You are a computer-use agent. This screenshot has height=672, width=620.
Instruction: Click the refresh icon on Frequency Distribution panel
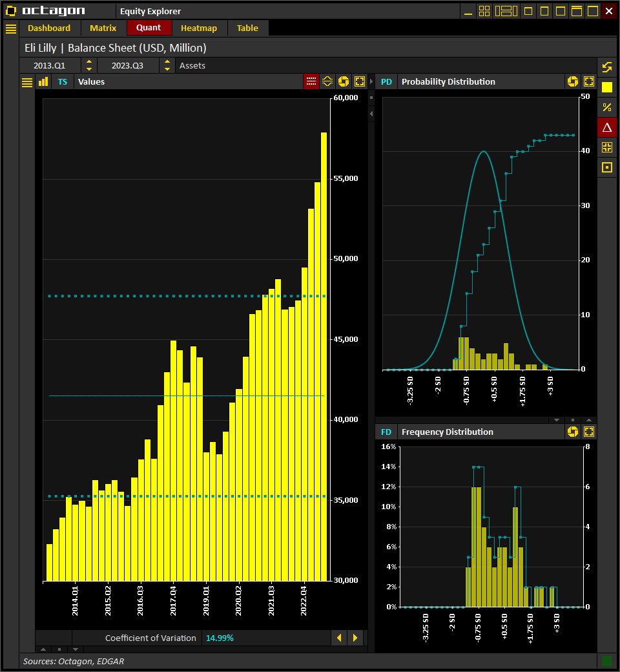[573, 432]
